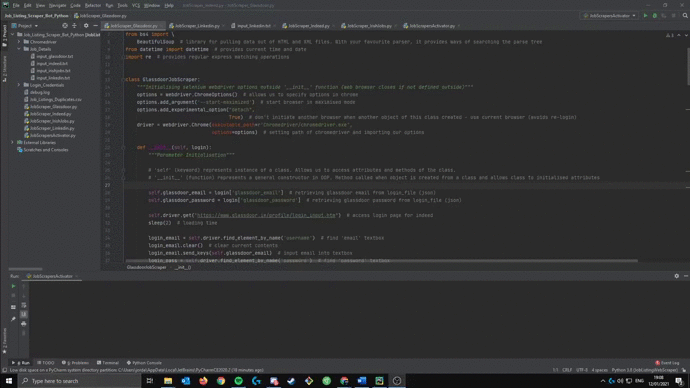The width and height of the screenshot is (690, 388).
Task: Open Event Log from status bar
Action: (668, 363)
